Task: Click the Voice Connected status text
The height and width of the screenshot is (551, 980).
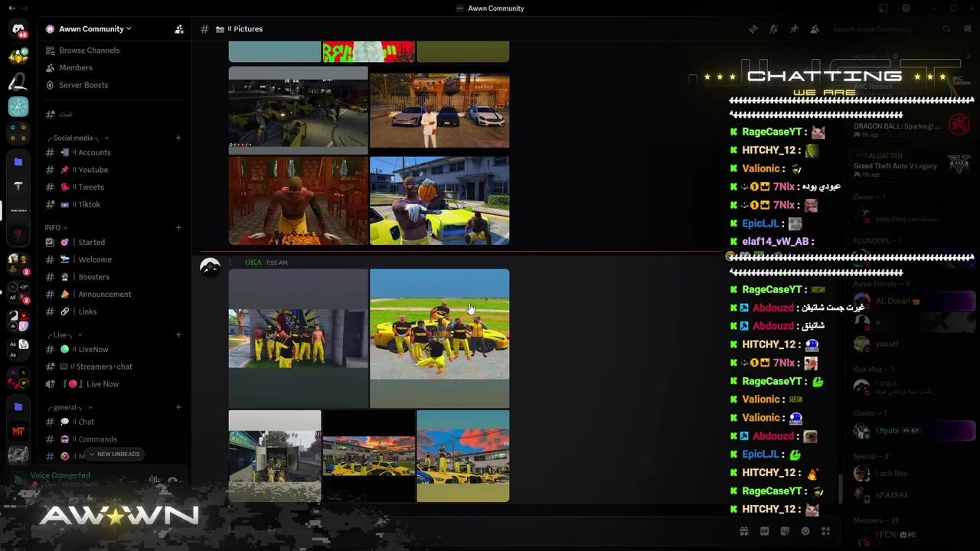Action: [60, 475]
